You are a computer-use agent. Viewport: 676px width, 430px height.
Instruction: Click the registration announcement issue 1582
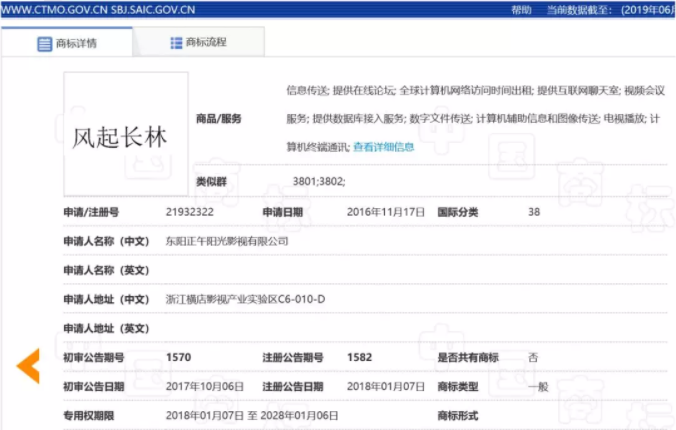[x=359, y=357]
